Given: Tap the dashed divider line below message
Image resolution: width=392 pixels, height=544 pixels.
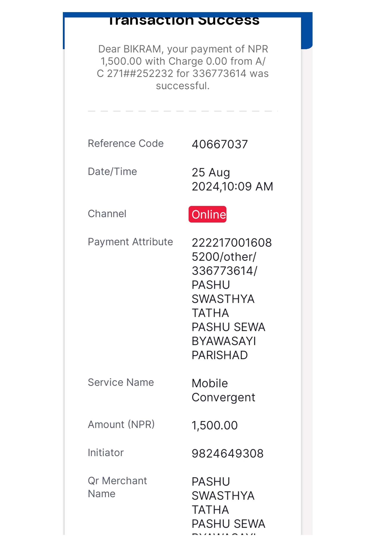Looking at the screenshot, I should pos(183,111).
